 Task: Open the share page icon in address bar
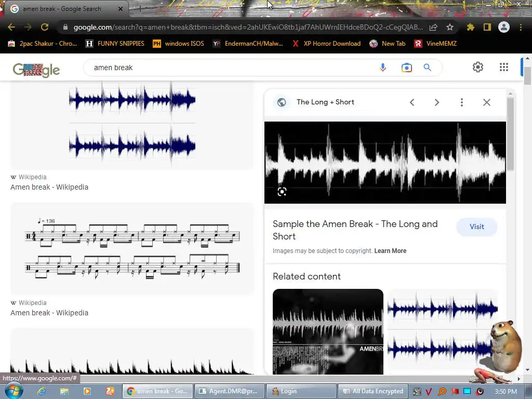pos(433,27)
